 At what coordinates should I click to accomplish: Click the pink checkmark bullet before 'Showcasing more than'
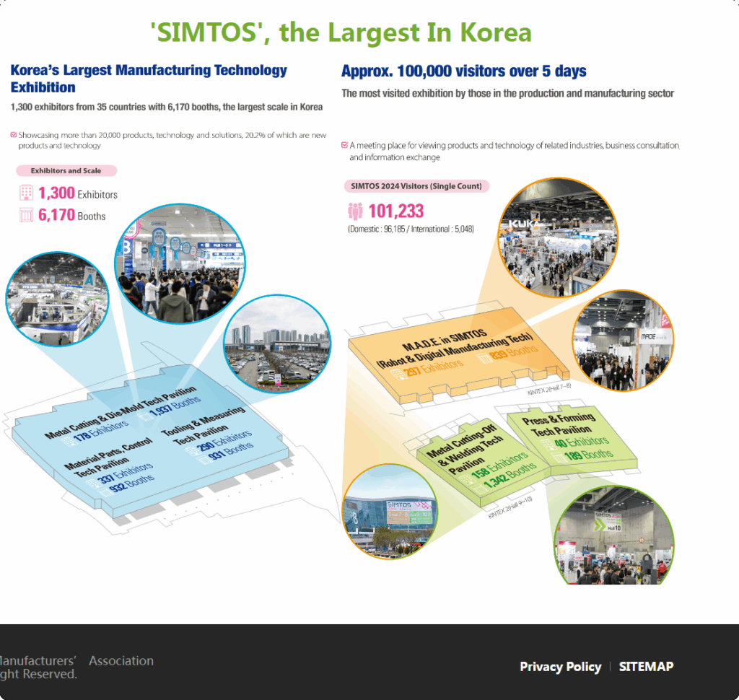pos(14,135)
